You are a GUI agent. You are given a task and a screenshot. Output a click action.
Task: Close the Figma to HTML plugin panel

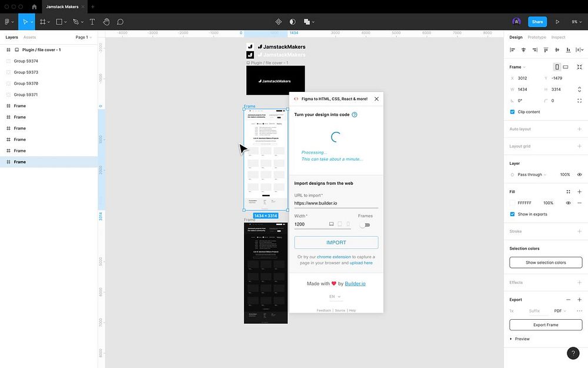[376, 99]
